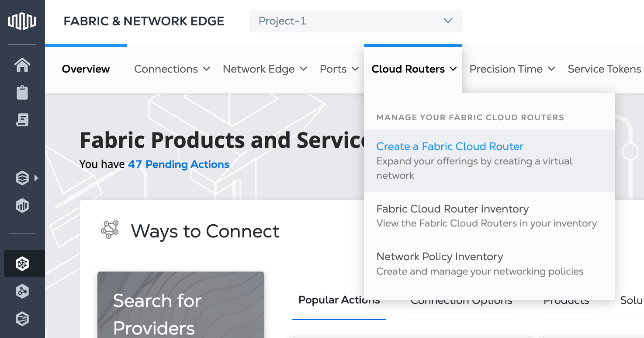Open the document scroll icon in sidebar
This screenshot has height=338, width=644.
[22, 120]
